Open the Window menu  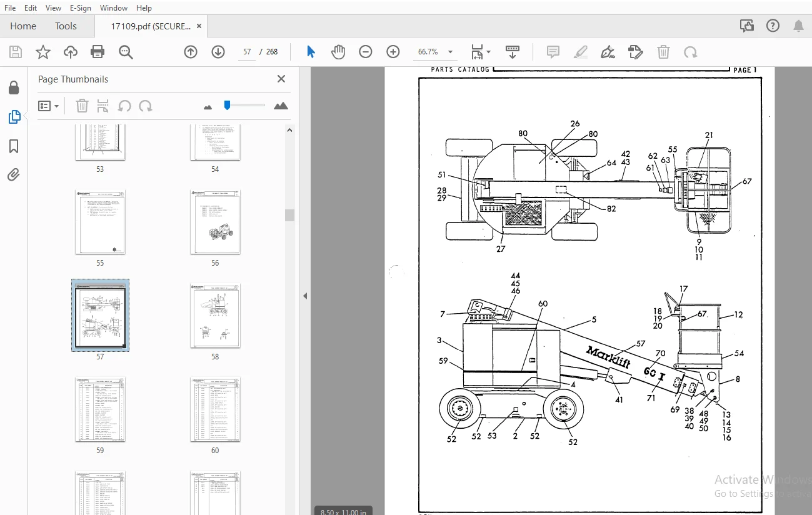click(114, 8)
